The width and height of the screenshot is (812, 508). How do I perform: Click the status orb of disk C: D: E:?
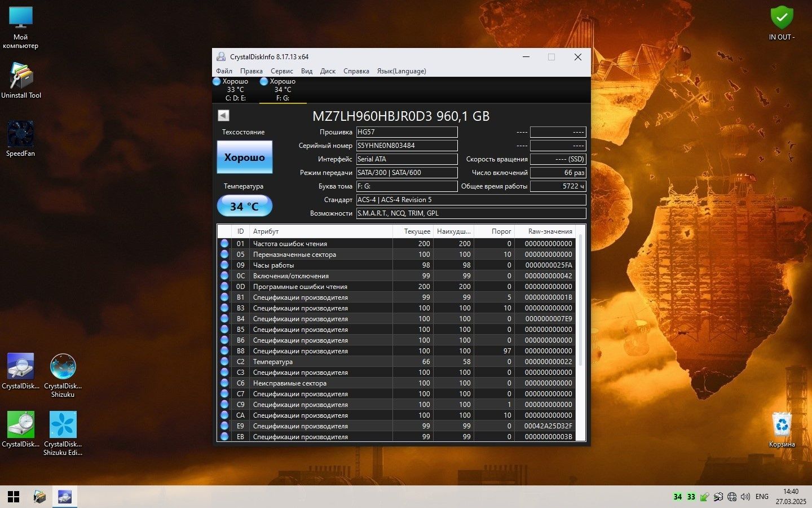coord(217,81)
